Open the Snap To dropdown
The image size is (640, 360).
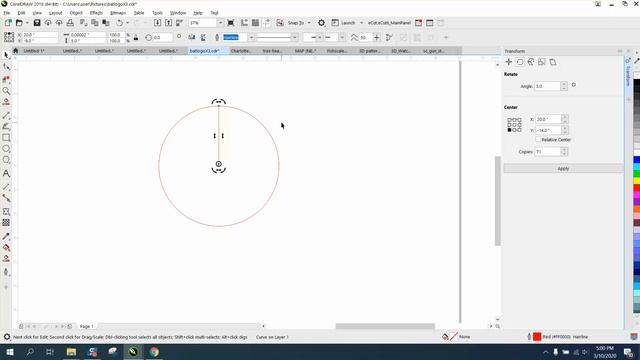309,23
